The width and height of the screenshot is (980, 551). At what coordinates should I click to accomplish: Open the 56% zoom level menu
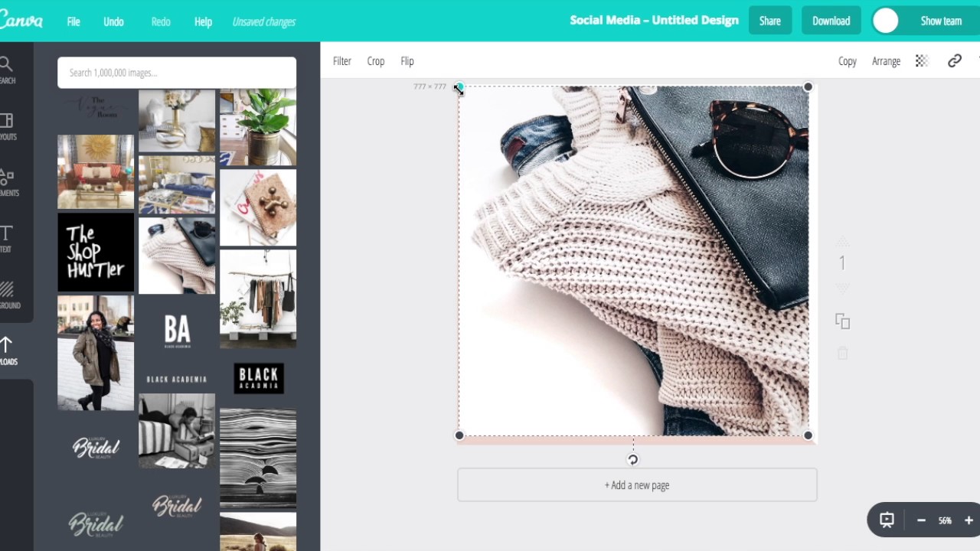[x=945, y=520]
